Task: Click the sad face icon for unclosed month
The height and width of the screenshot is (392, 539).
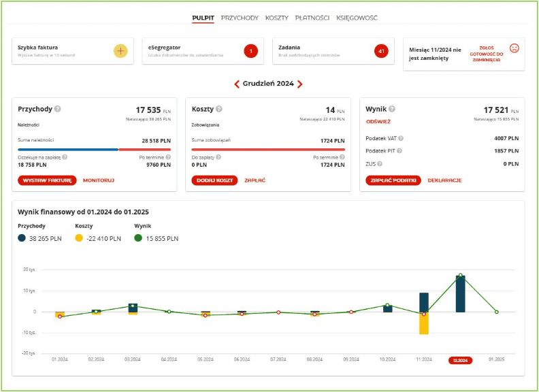Action: point(514,48)
